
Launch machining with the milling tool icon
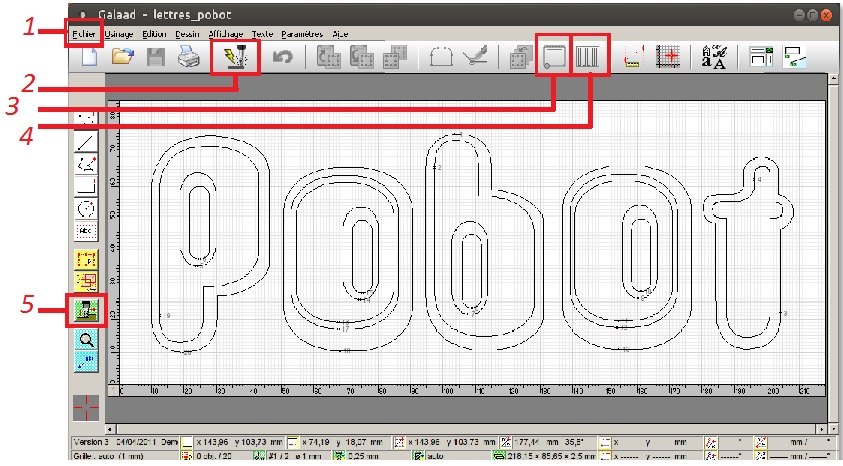[235, 57]
